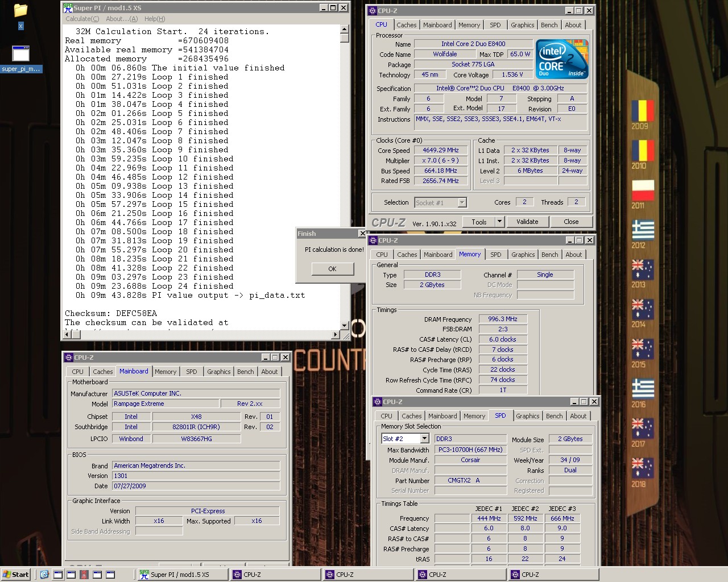Open the About tab in top CPU-Z window
This screenshot has width=728, height=582.
point(573,25)
